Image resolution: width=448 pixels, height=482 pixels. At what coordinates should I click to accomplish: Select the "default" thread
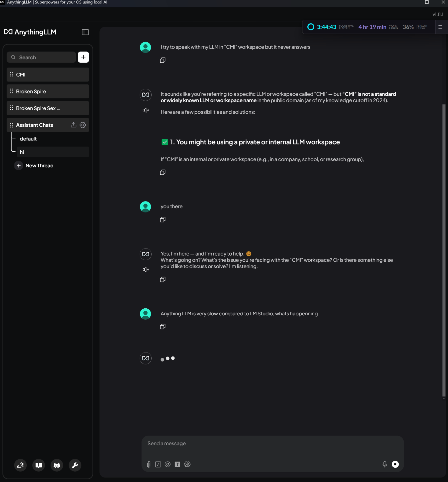[28, 139]
